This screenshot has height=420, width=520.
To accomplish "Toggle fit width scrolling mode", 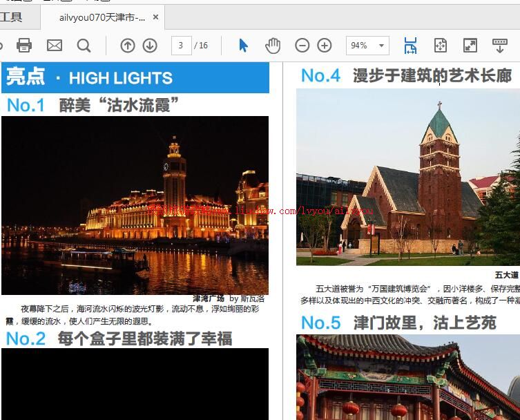I will click(x=410, y=46).
